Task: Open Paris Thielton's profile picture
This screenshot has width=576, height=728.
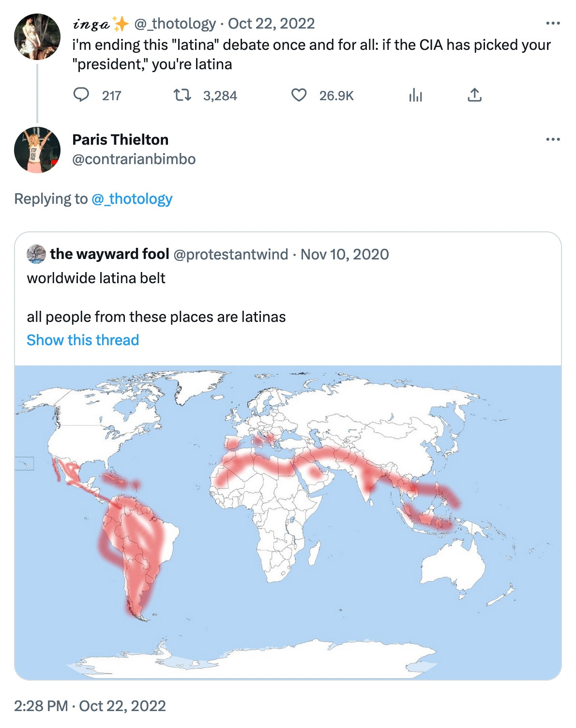Action: (x=37, y=150)
